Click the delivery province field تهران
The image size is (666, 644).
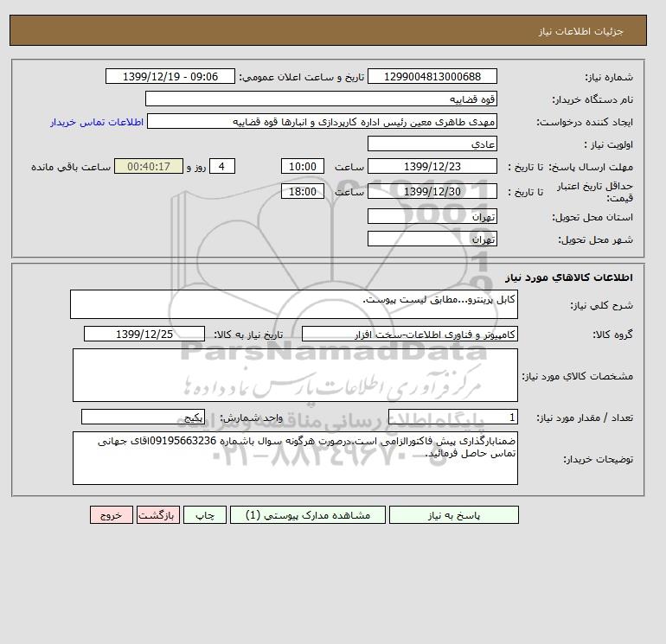point(432,216)
